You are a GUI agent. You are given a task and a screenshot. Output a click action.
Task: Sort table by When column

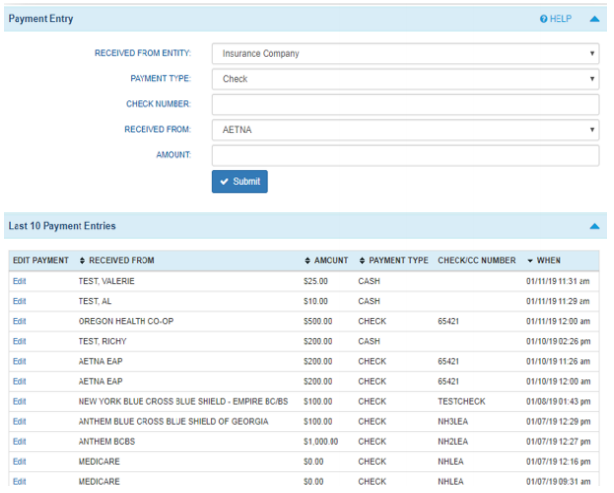(x=543, y=261)
